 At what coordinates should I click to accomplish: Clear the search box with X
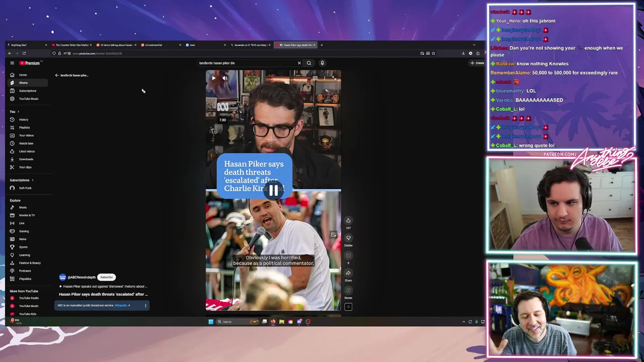tap(299, 63)
